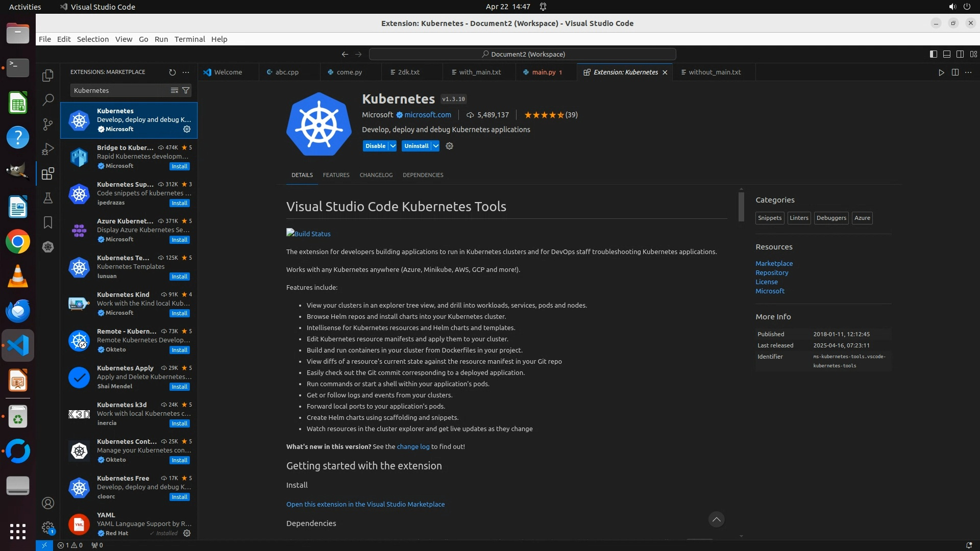Toggle the bottom panel layout button

(947, 54)
